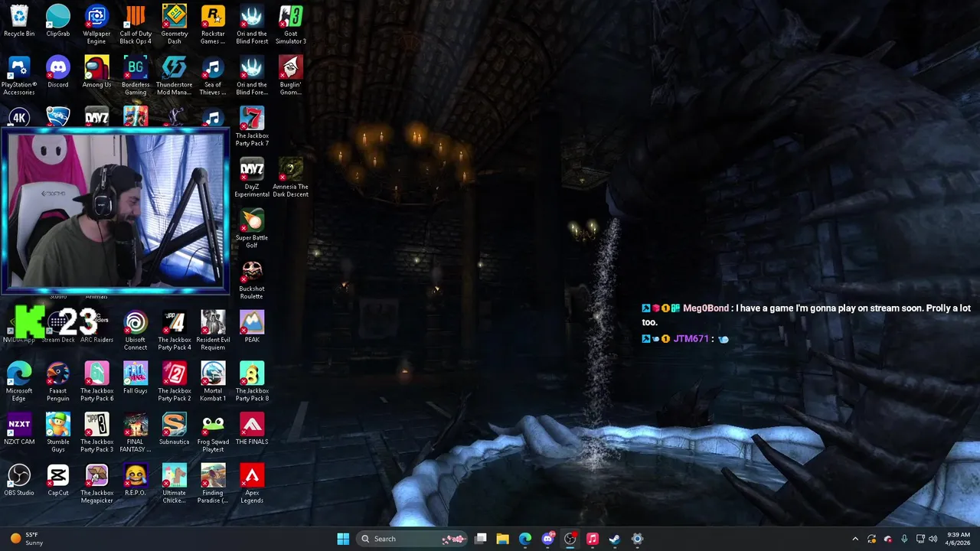Image resolution: width=980 pixels, height=551 pixels.
Task: Open The Jackbox Party Pack 7 icon
Action: coord(252,126)
